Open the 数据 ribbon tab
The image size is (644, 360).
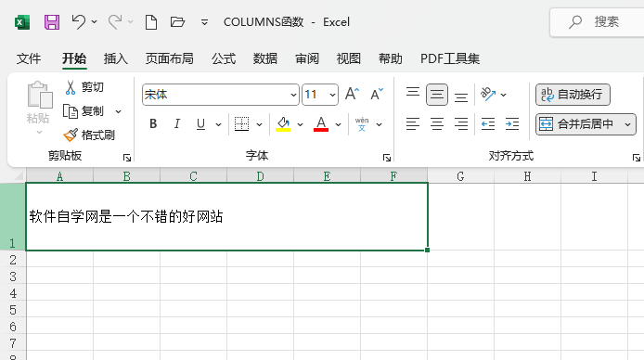click(264, 58)
